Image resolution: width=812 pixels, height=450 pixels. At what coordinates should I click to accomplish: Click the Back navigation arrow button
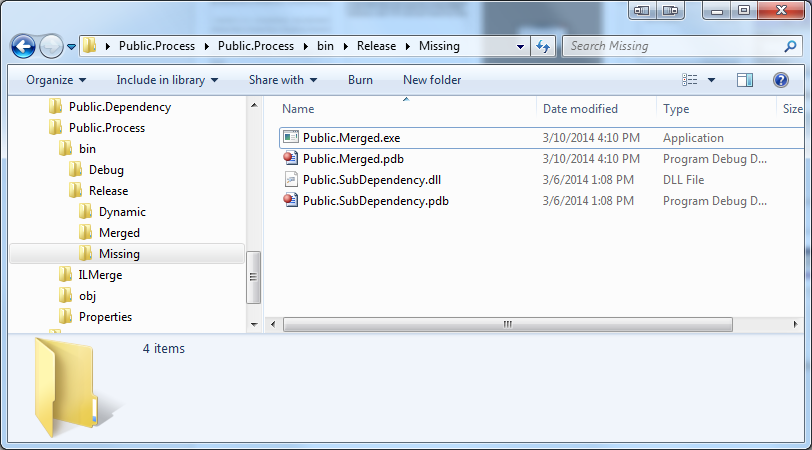(24, 46)
